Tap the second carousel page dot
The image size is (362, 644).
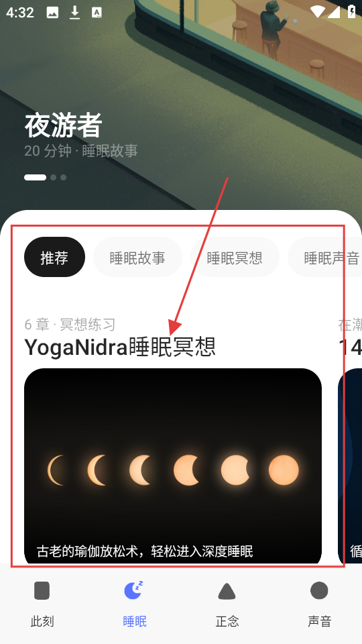tap(54, 177)
